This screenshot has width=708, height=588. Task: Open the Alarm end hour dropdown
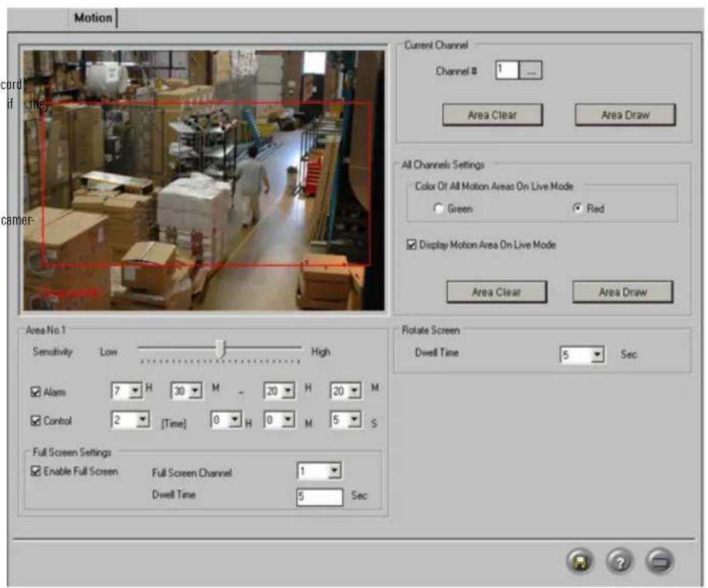pos(288,390)
